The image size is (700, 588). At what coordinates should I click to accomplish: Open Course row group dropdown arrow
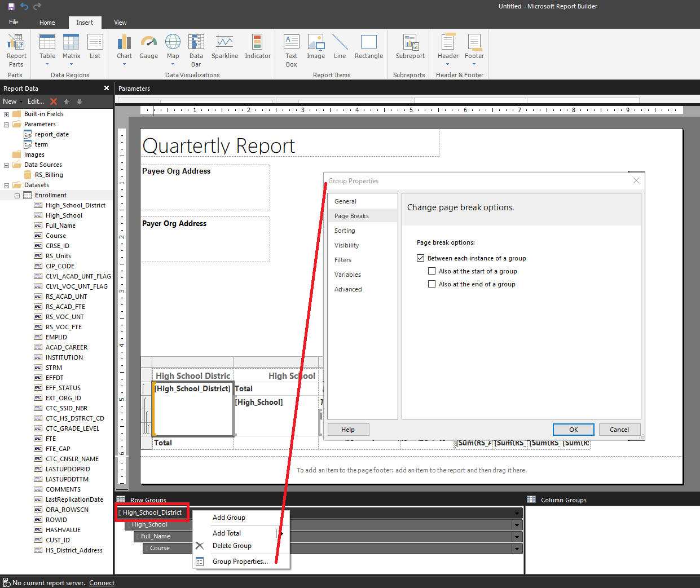517,549
